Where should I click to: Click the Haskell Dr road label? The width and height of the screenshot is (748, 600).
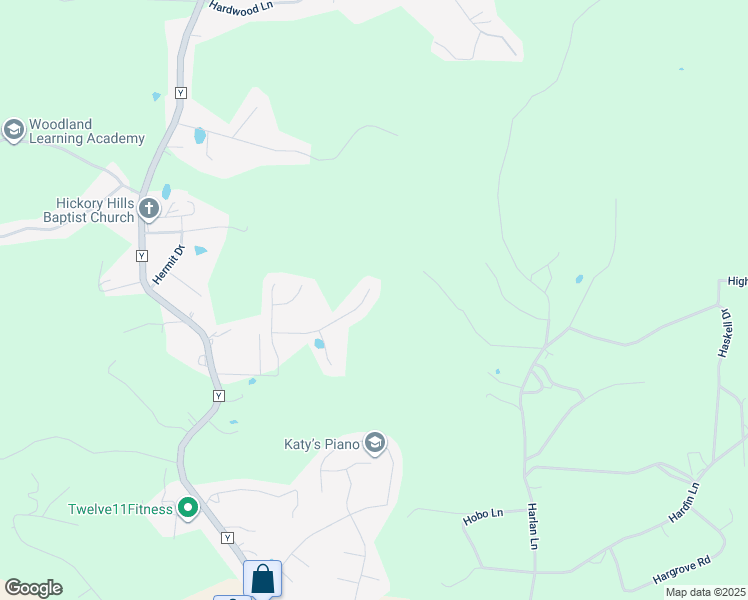tap(725, 333)
